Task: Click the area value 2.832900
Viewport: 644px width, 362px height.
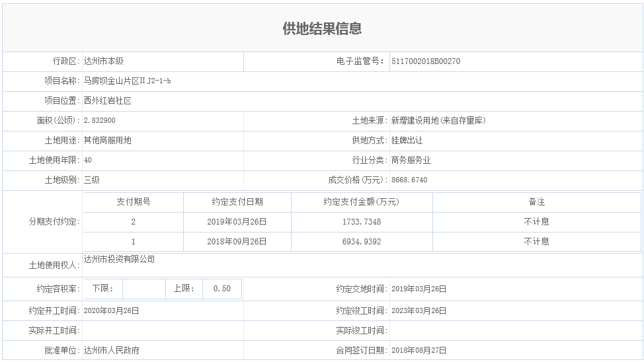Action: pos(99,120)
